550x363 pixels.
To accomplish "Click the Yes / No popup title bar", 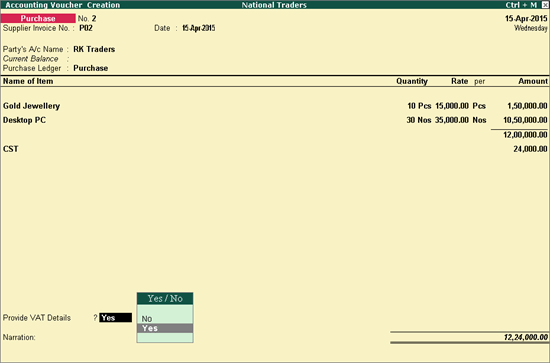I will point(165,298).
